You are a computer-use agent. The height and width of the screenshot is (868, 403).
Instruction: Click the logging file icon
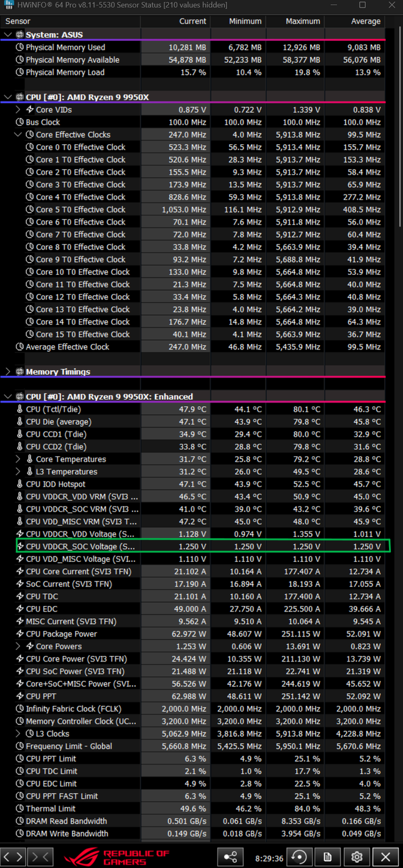[328, 856]
